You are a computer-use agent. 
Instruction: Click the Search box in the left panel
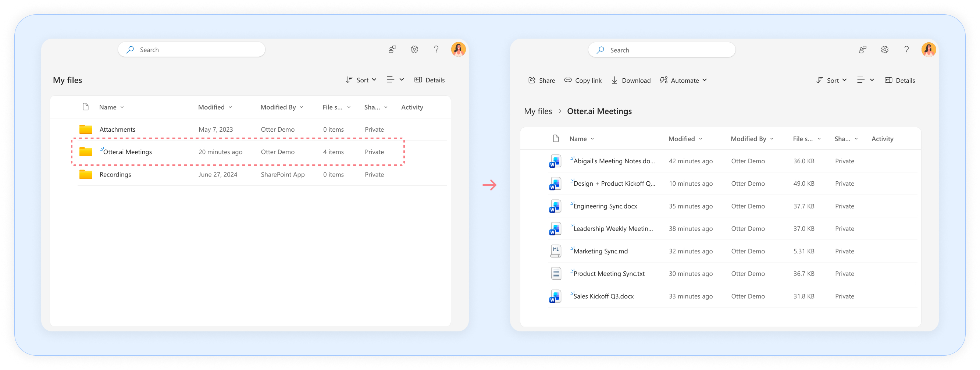[x=191, y=50]
